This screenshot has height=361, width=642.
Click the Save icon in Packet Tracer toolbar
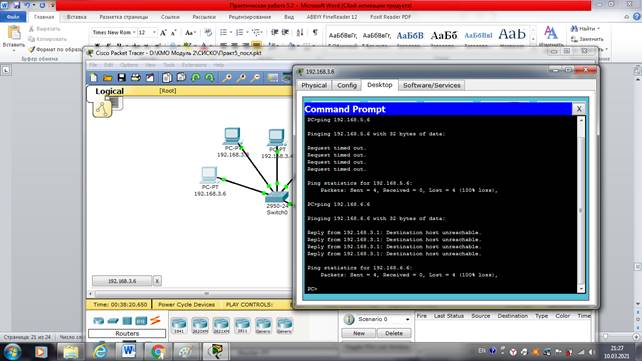pos(122,77)
